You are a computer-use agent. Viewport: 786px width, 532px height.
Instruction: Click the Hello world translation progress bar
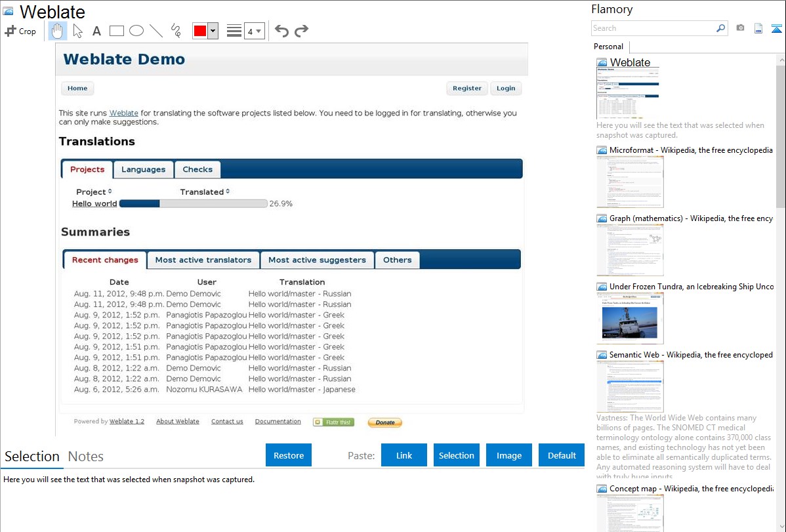pos(193,203)
